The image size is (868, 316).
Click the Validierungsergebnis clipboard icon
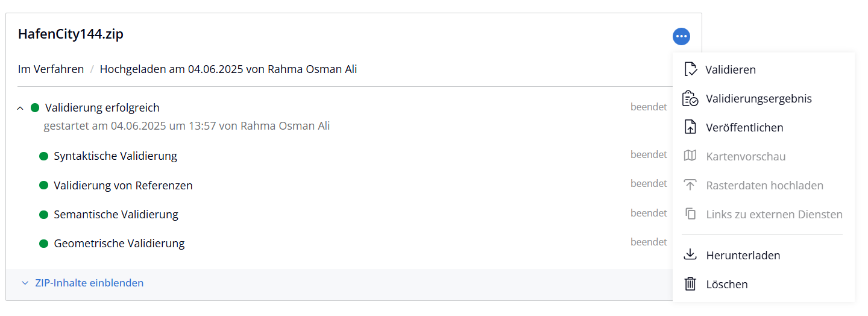click(x=690, y=98)
